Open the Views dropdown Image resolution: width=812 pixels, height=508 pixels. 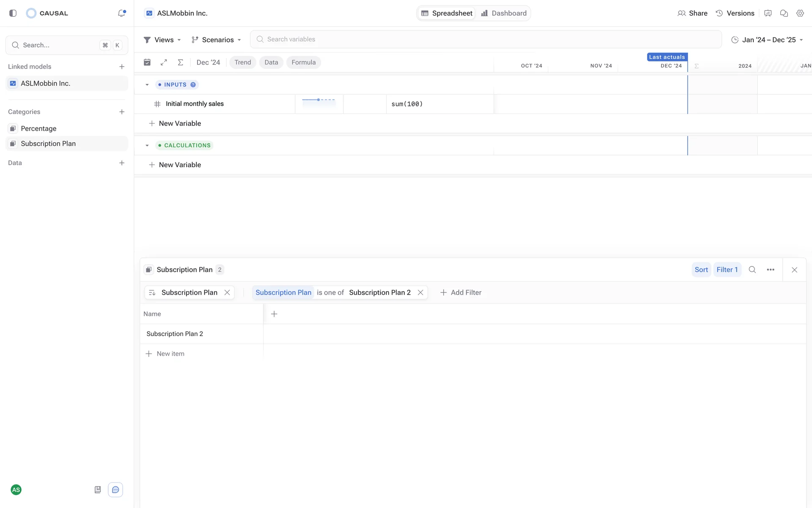tap(162, 40)
